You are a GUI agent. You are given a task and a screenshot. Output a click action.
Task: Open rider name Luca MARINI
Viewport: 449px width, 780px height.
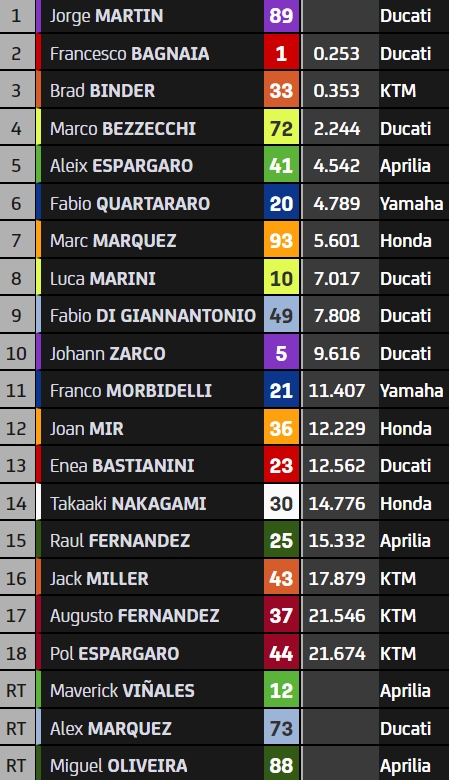click(103, 279)
